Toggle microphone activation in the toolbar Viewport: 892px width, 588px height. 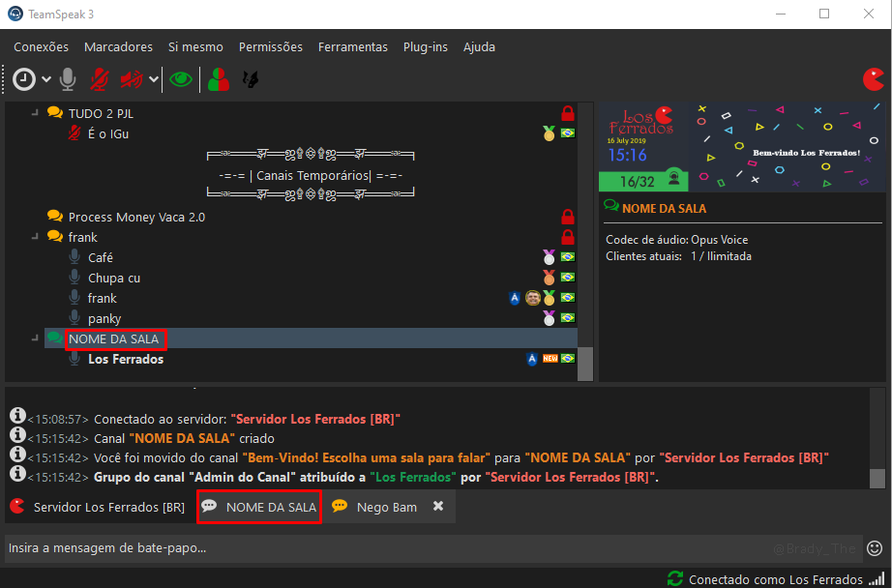[68, 79]
